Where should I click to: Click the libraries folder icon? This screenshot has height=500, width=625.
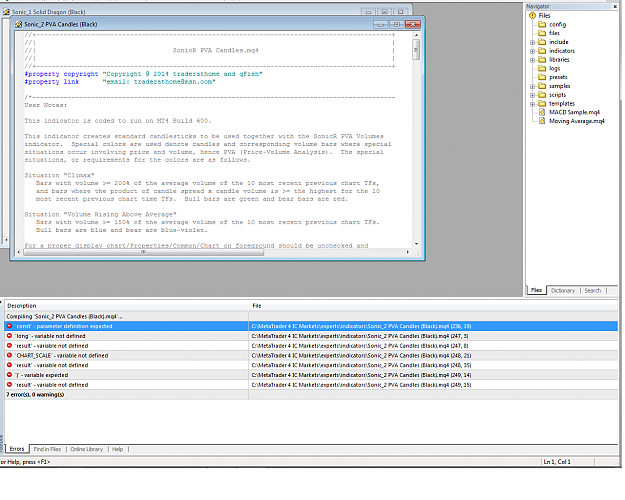542,59
